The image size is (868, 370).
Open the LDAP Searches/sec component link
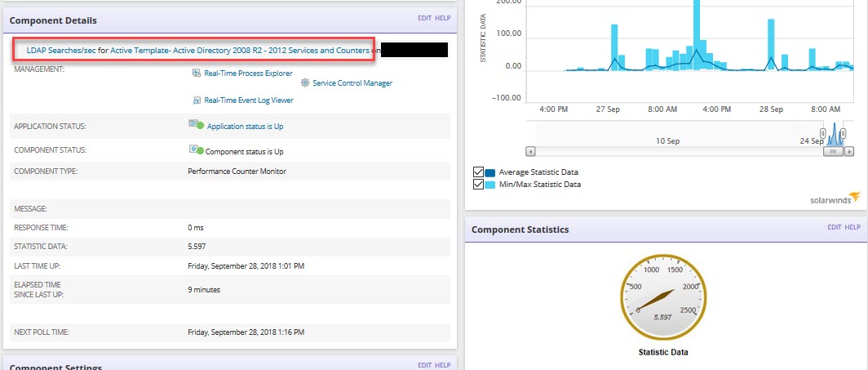pos(61,51)
